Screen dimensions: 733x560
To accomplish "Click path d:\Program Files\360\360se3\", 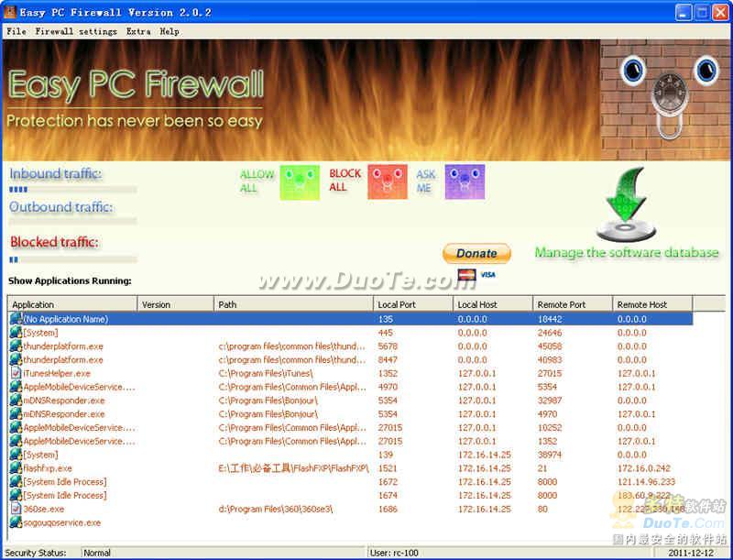I will tap(276, 509).
